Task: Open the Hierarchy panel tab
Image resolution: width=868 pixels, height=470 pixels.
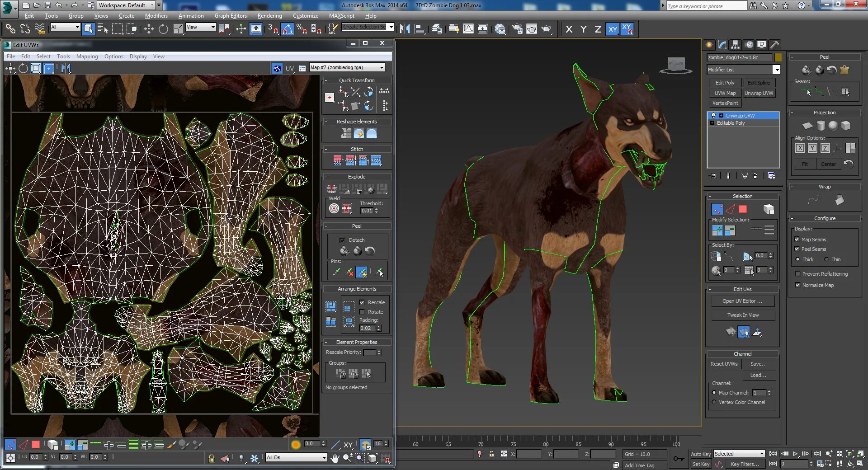Action: (x=735, y=45)
